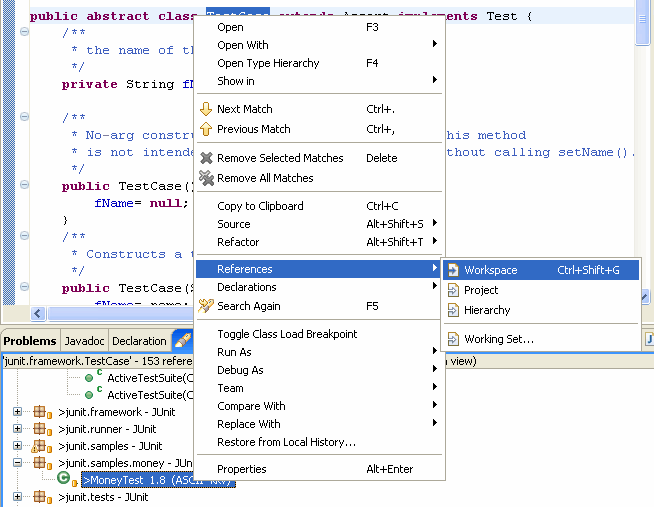Open the 'Show in' submenu

[319, 81]
